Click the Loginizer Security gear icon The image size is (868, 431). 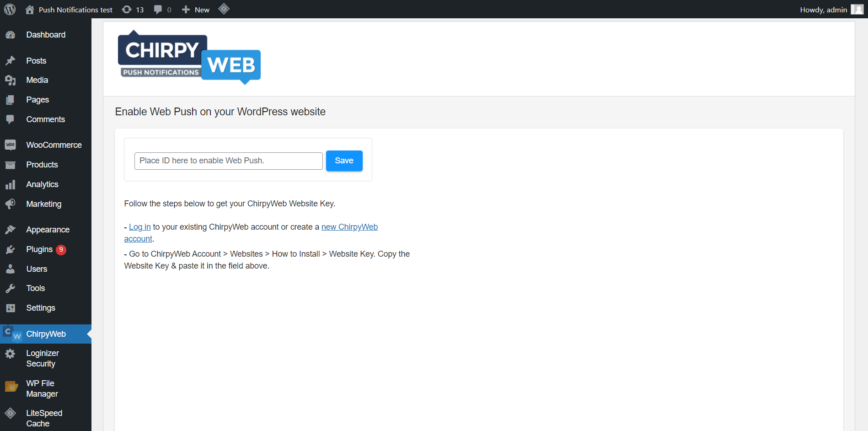(10, 353)
